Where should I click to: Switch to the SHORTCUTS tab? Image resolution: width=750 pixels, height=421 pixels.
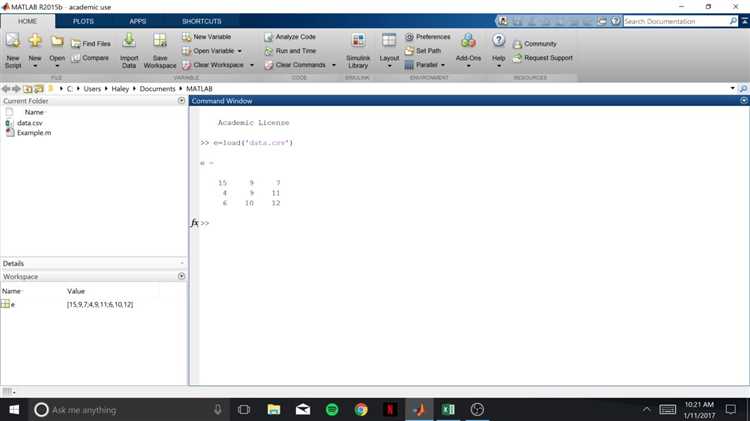coord(201,21)
